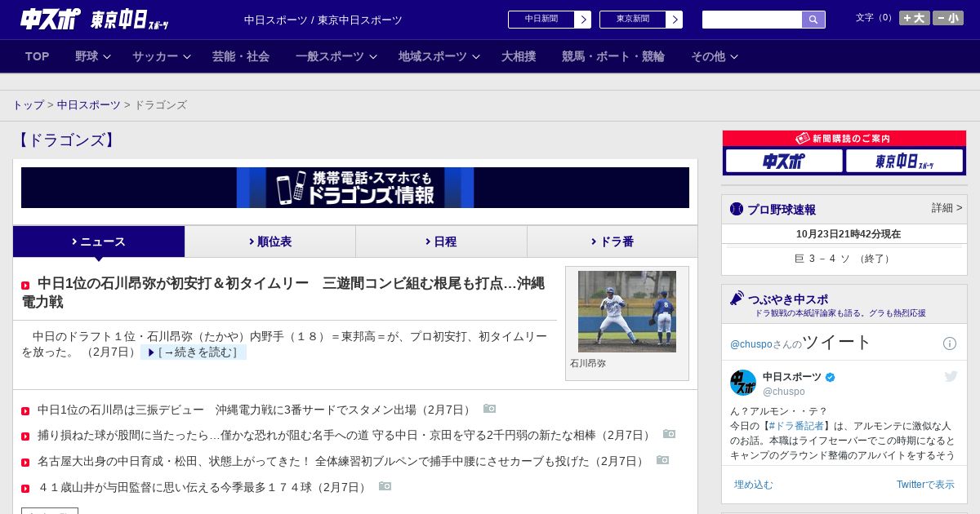The image size is (980, 514).
Task: Open the headline about 石川昂弥 初安打＆初タイムリー
Action: click(284, 293)
